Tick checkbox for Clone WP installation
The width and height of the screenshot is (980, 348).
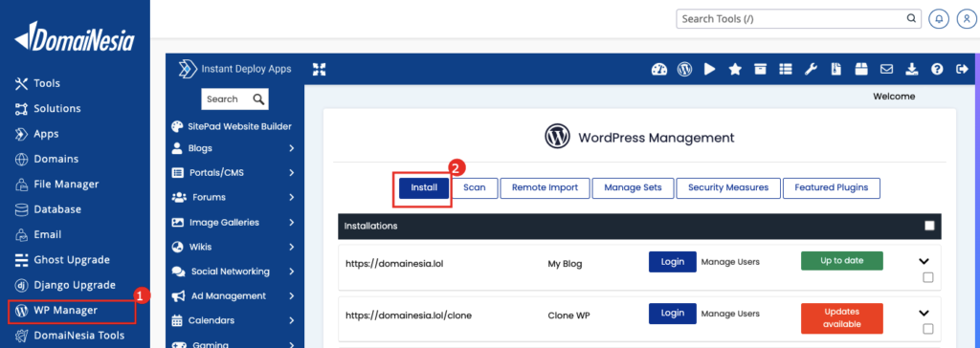[x=928, y=329]
